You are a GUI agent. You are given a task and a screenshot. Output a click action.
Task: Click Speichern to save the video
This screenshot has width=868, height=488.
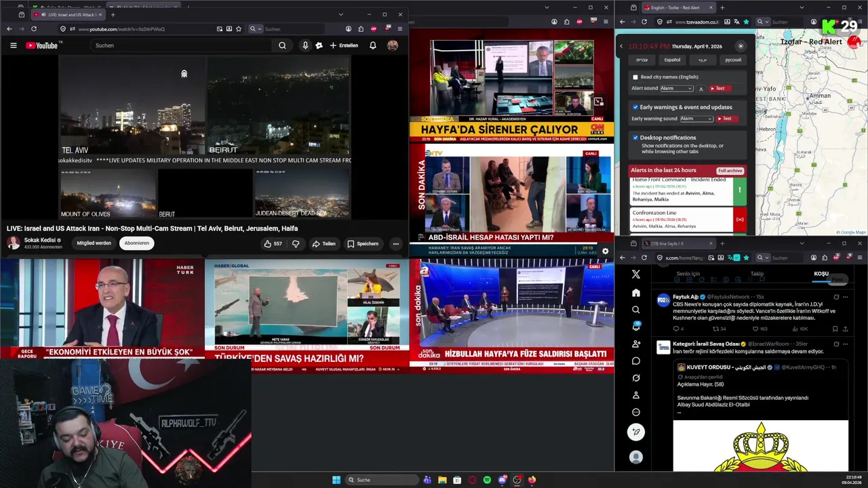tap(363, 243)
